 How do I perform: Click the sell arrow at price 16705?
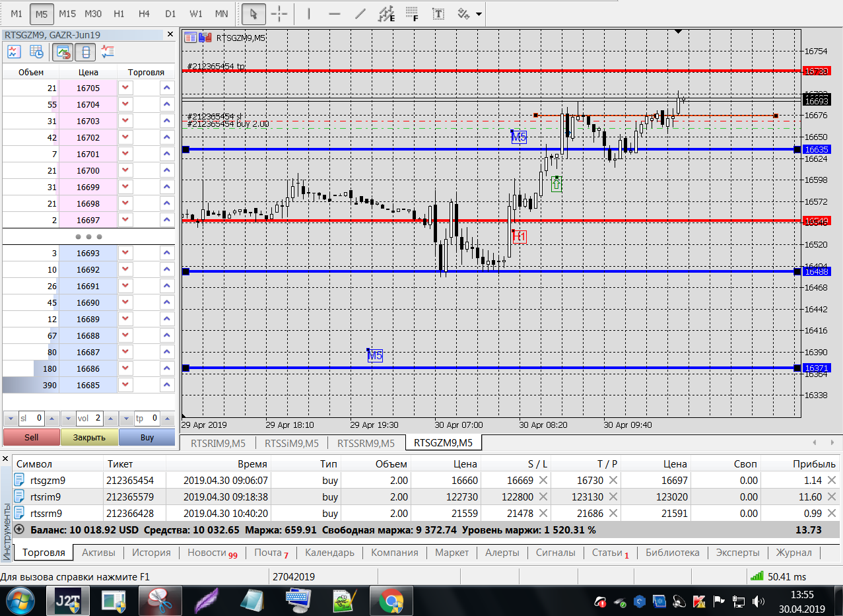pyautogui.click(x=125, y=88)
